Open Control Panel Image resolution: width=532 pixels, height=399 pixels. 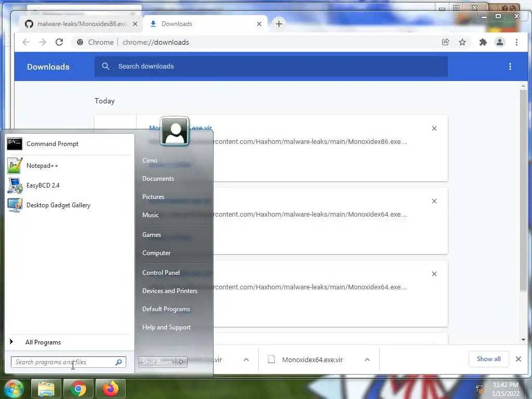click(x=161, y=273)
